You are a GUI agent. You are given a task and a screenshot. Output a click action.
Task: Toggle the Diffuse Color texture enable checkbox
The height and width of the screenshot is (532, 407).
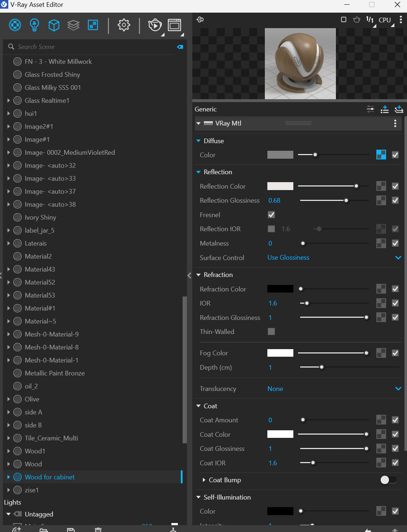pos(395,155)
